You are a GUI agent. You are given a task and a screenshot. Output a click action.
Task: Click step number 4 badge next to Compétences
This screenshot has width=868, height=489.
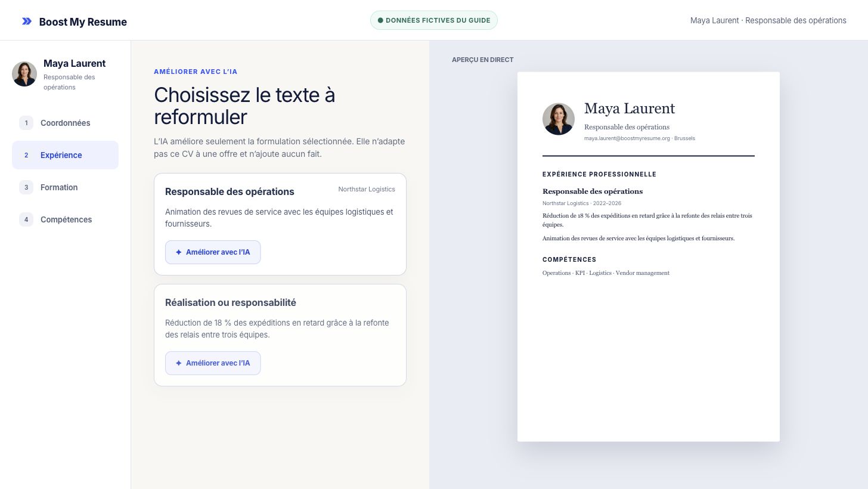point(26,219)
